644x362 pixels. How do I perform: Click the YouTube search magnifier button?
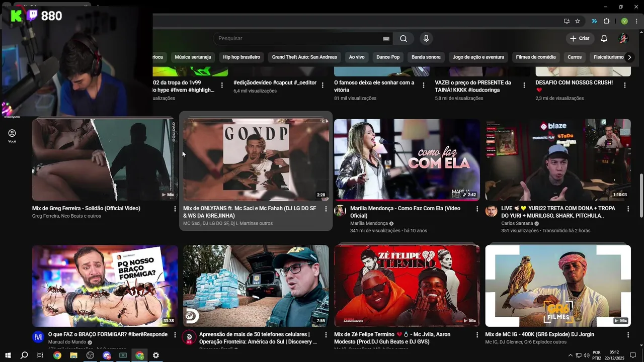tap(404, 39)
